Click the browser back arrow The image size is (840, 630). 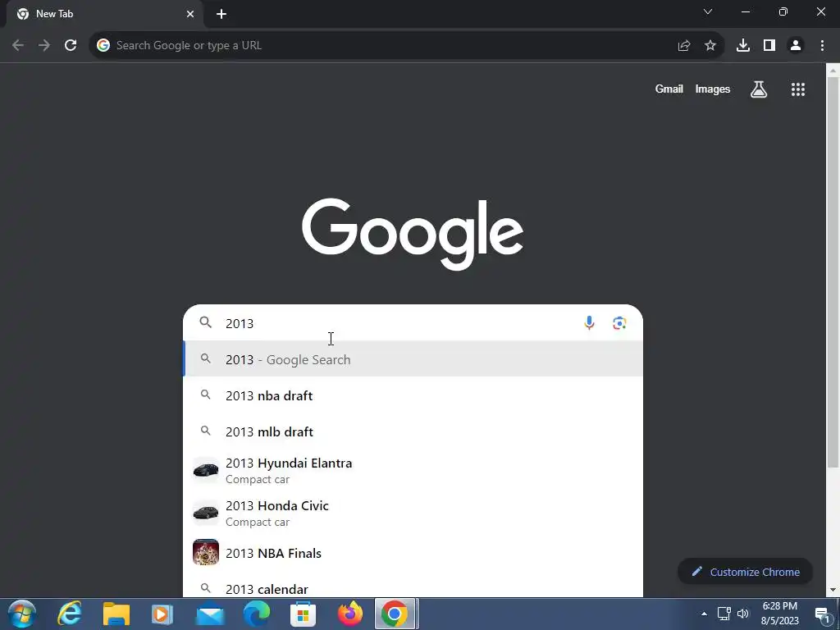pos(18,46)
